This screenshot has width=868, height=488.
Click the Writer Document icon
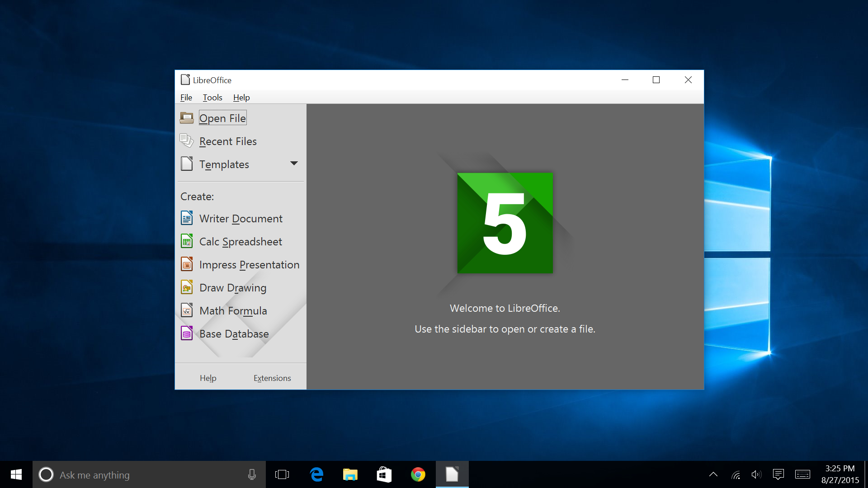pos(187,218)
